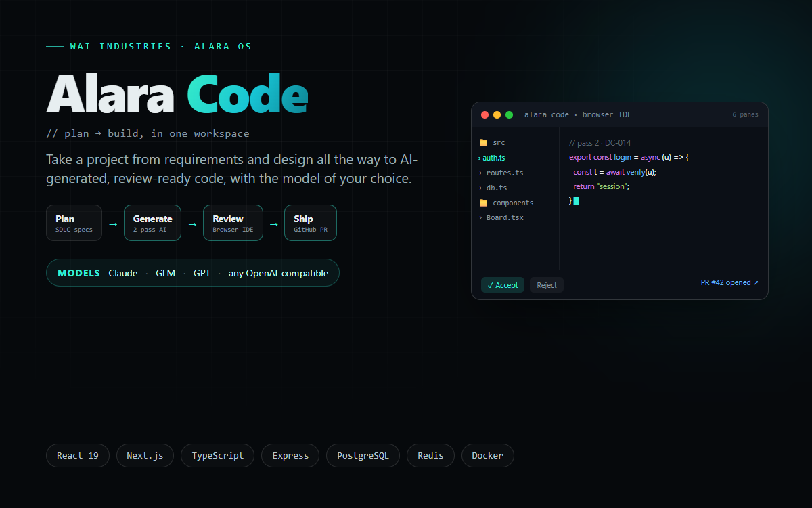Click the MODELS label

coord(79,273)
